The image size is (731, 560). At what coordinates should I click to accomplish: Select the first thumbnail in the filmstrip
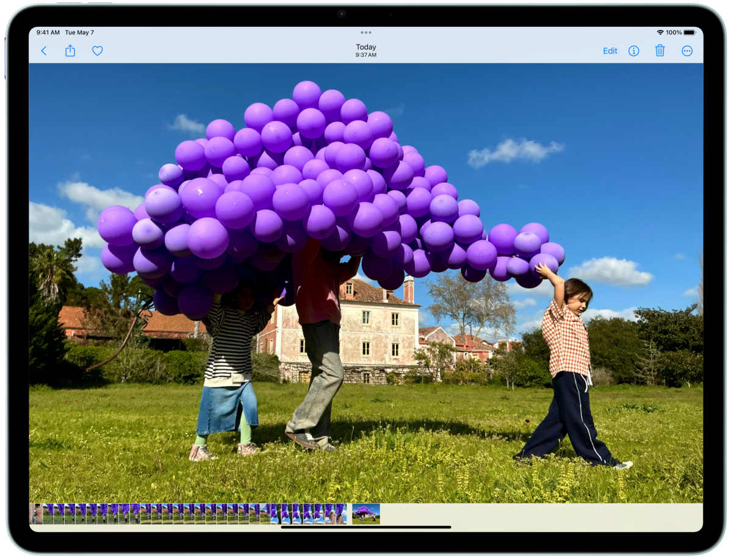36,514
